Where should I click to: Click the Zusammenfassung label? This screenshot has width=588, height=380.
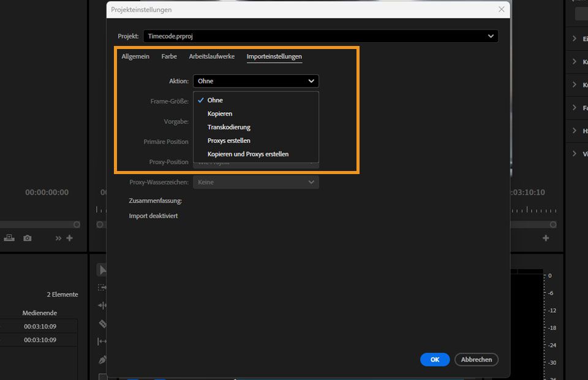pos(155,200)
